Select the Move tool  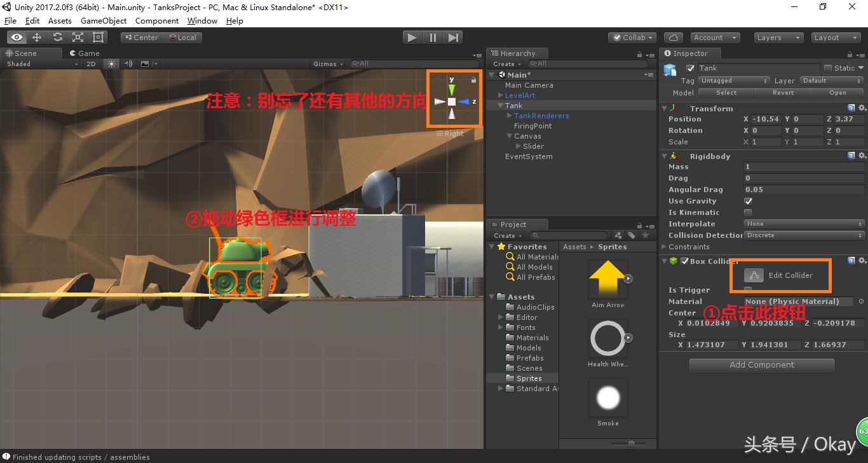36,37
